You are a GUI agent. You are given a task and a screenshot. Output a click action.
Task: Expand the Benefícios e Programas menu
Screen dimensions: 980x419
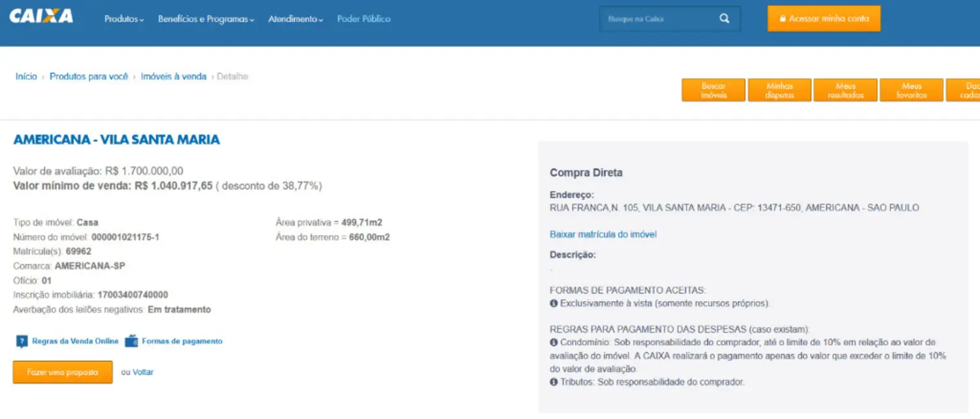tap(206, 19)
